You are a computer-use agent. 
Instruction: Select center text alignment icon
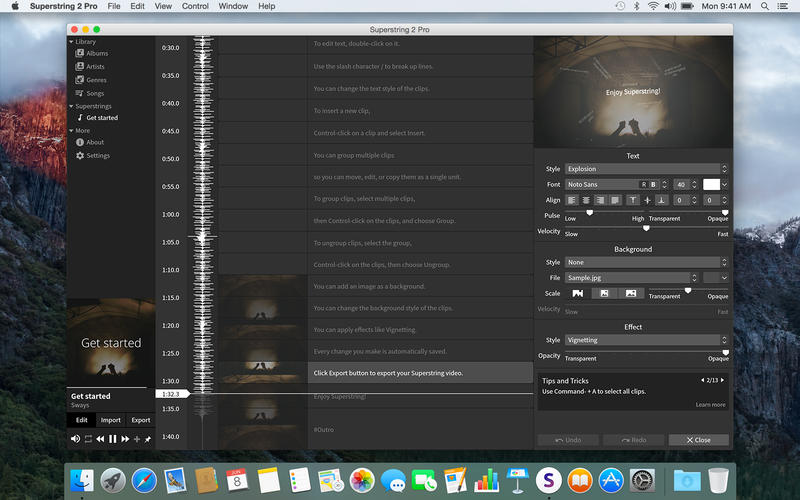[586, 200]
